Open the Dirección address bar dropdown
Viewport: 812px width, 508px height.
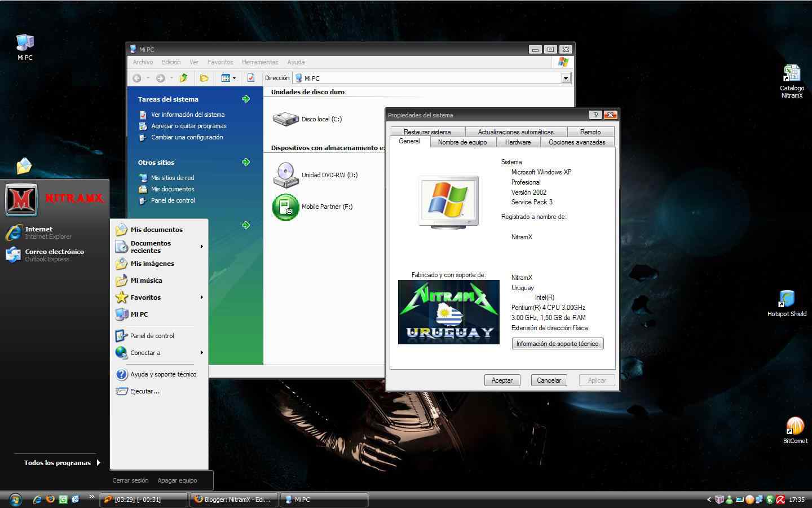point(566,78)
